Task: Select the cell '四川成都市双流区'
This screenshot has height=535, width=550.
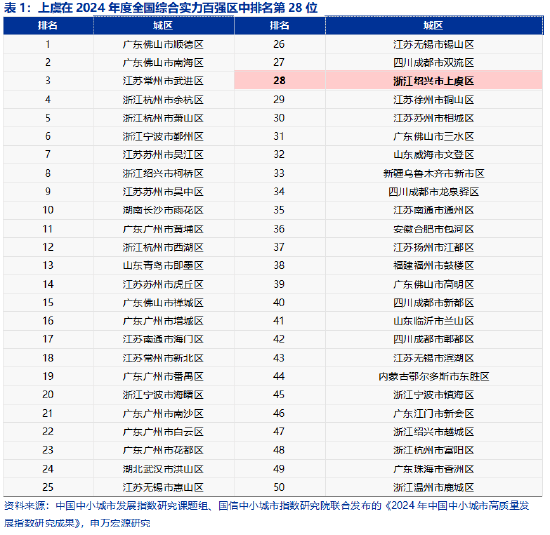Action: point(434,63)
